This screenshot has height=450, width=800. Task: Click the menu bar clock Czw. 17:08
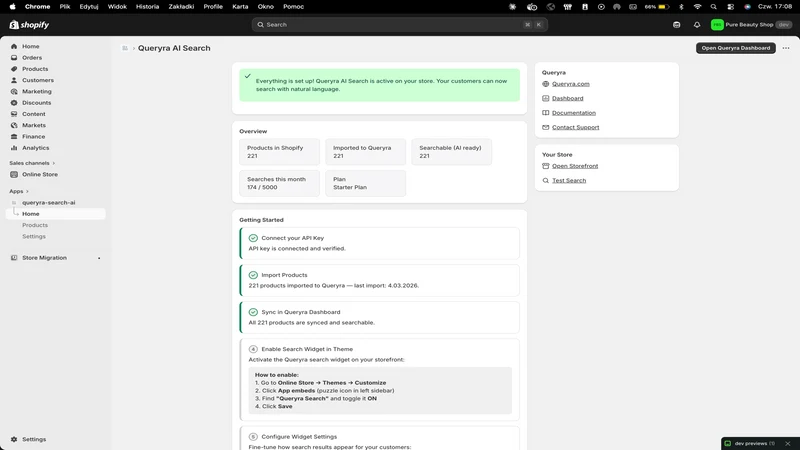pos(775,7)
